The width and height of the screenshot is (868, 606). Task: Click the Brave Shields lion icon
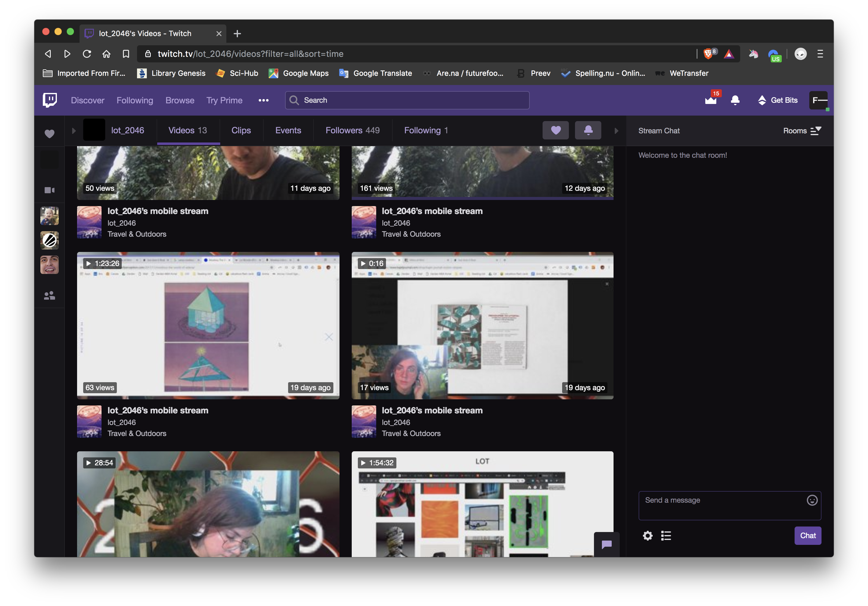(x=708, y=54)
